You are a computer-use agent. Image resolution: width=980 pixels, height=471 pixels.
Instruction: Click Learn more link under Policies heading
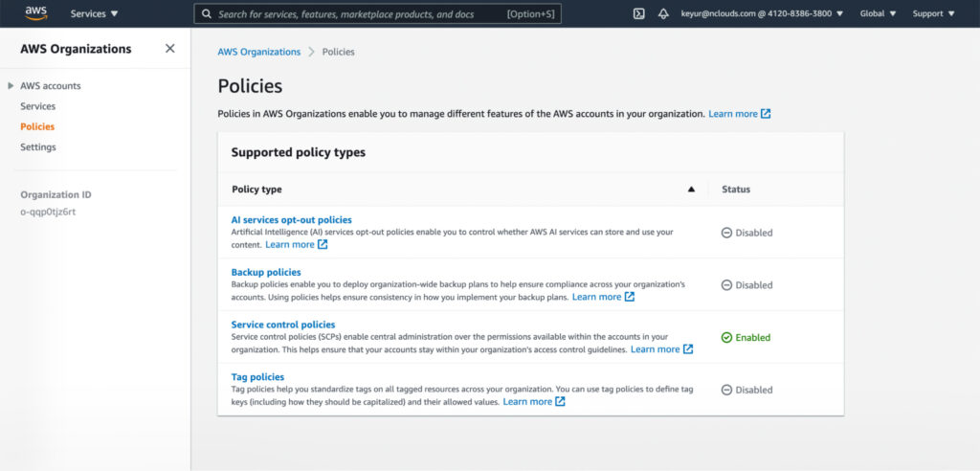pyautogui.click(x=732, y=114)
